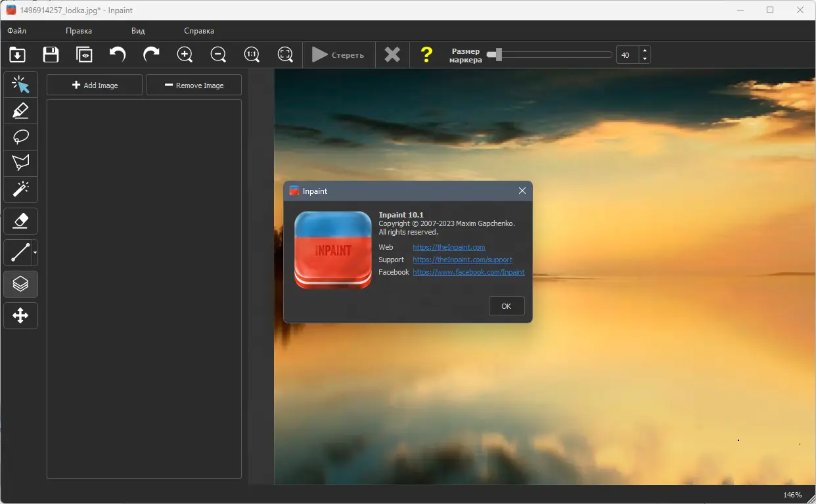Click the Save disk icon
The image size is (816, 504).
[x=51, y=55]
